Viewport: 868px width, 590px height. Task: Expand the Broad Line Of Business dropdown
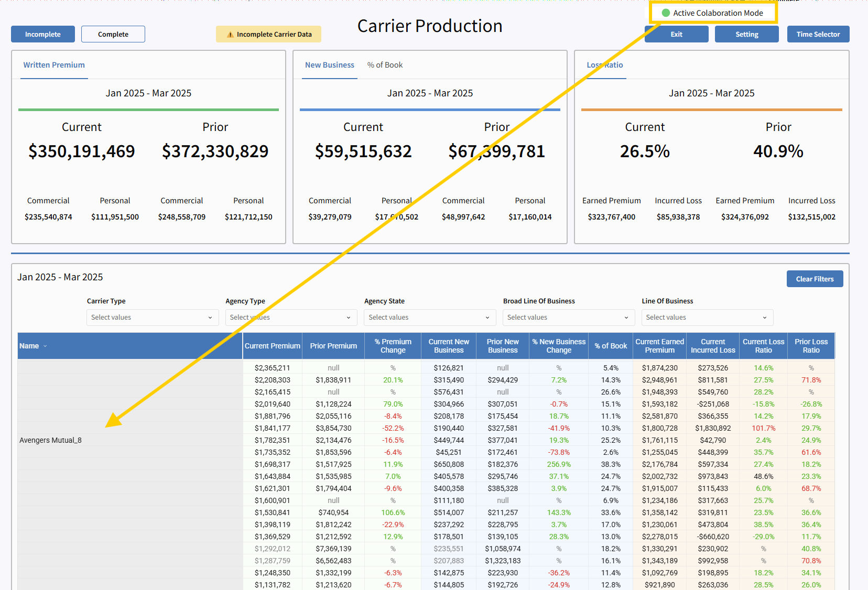[568, 318]
